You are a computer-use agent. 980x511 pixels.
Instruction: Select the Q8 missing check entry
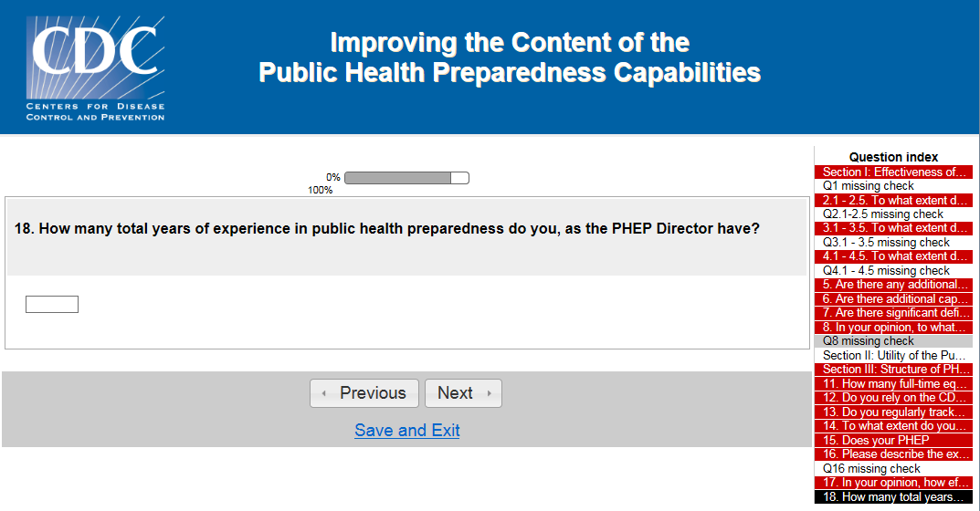(893, 341)
